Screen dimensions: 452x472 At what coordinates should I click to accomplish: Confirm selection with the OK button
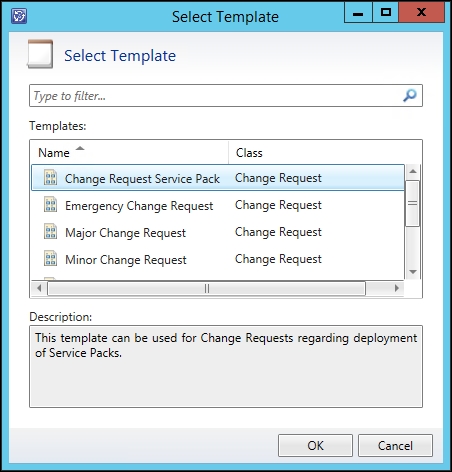(x=315, y=445)
